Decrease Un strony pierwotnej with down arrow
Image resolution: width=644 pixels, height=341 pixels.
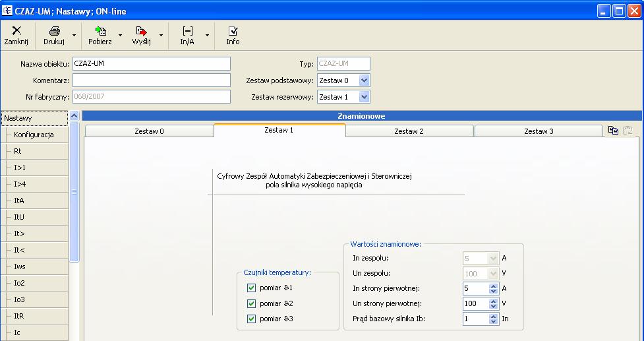(494, 307)
